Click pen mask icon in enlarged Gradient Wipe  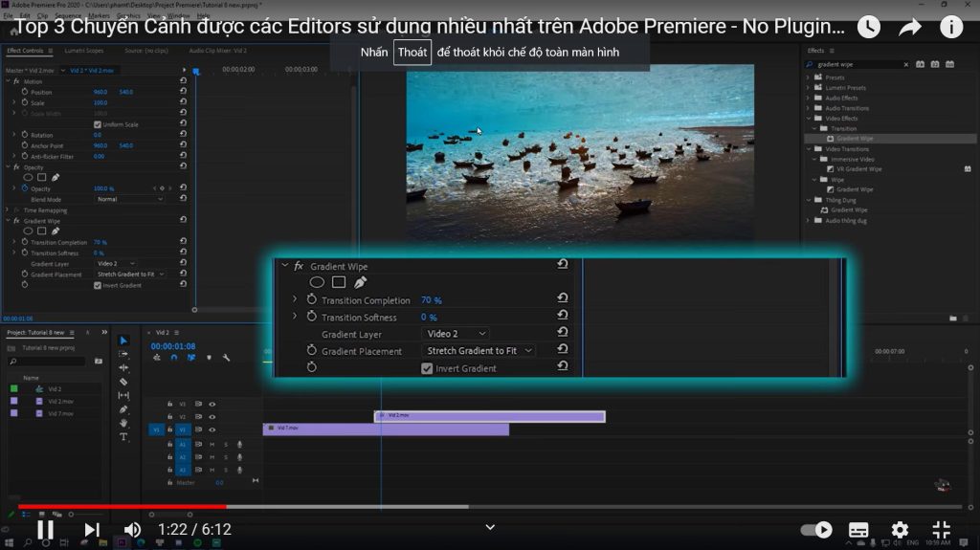click(360, 282)
